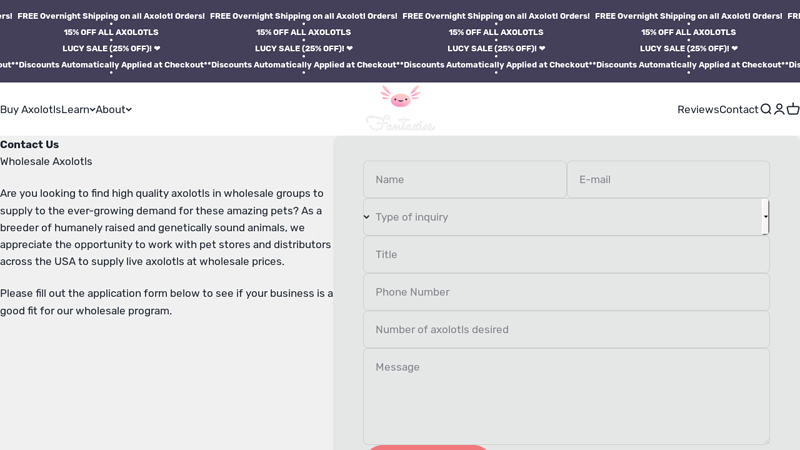800x450 pixels.
Task: Click the Fantastics axolotl logo
Action: click(x=400, y=108)
